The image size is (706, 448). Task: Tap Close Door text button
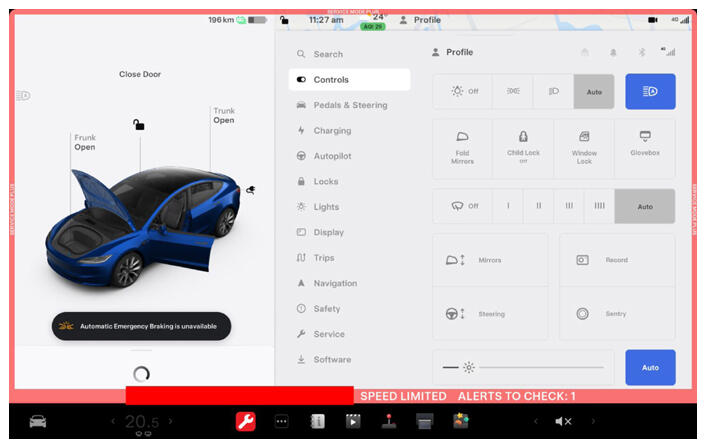[x=140, y=74]
